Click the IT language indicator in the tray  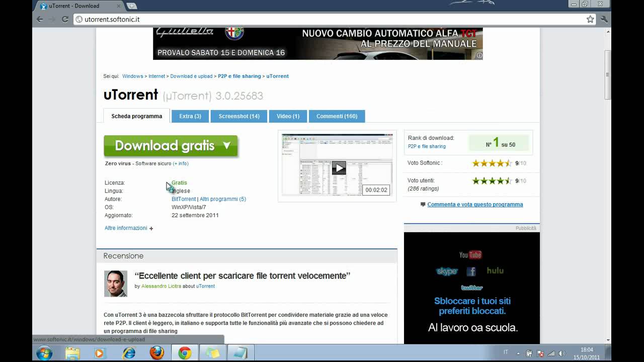[506, 352]
